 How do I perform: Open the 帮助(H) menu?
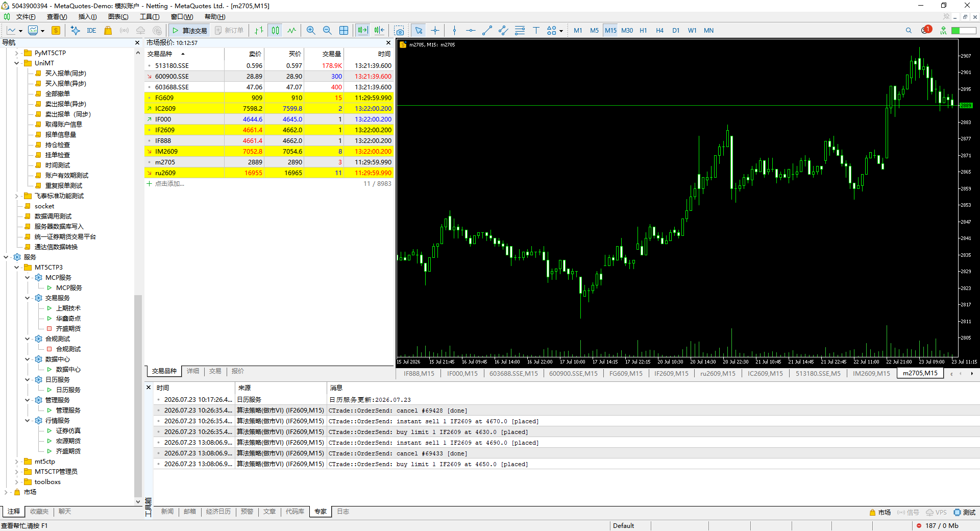click(x=215, y=17)
